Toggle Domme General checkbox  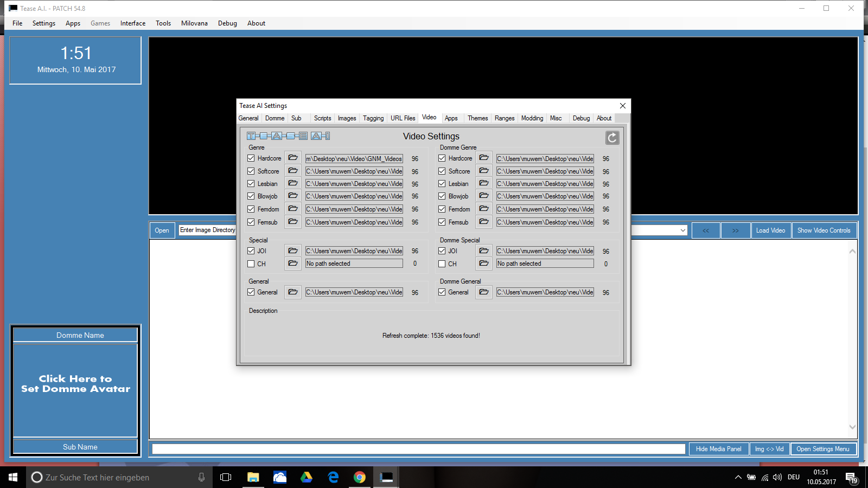[442, 292]
